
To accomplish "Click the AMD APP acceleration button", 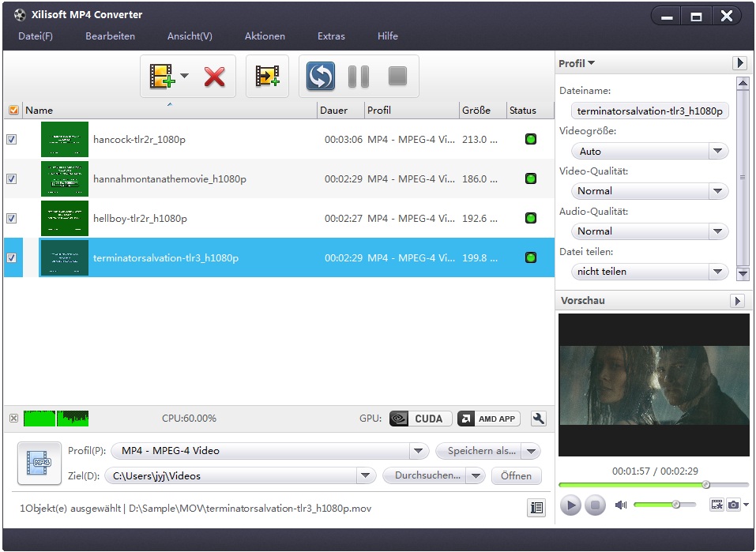I will click(x=489, y=419).
